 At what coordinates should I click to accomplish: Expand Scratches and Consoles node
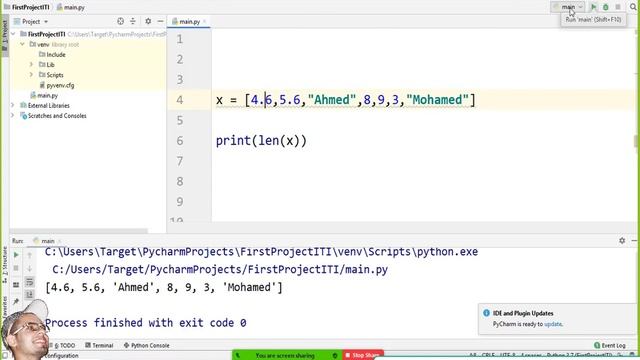(x=13, y=116)
